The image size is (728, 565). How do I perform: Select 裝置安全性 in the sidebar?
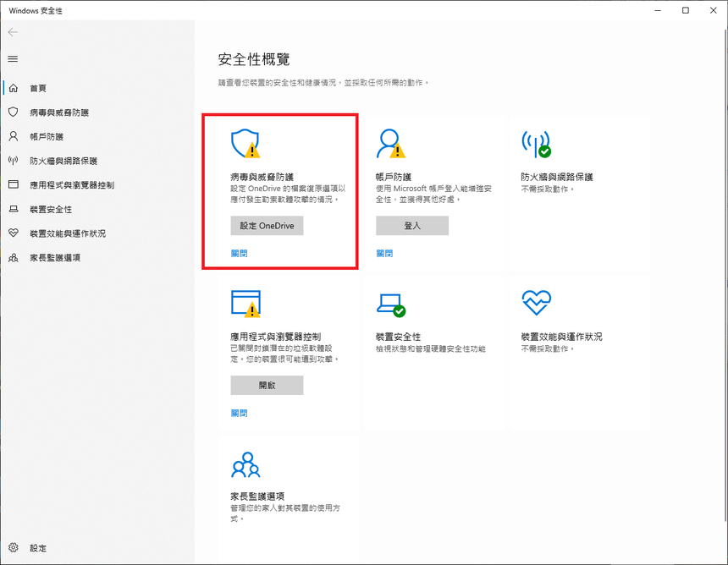[x=51, y=209]
